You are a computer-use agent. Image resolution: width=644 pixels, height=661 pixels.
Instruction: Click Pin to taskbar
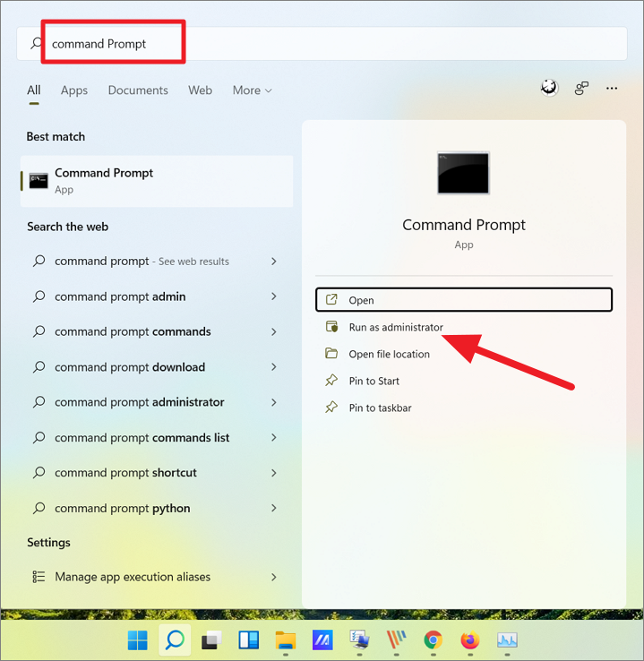point(464,408)
